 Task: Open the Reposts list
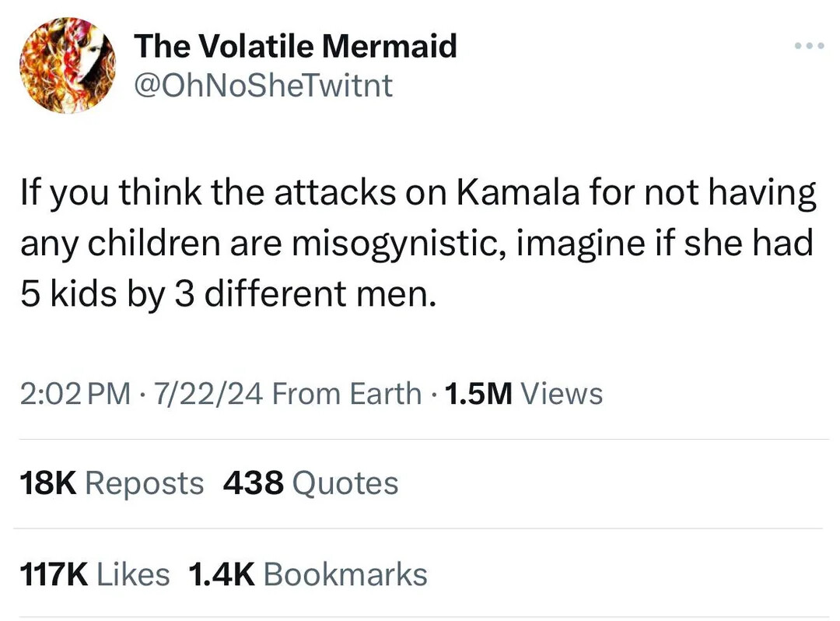(x=144, y=483)
